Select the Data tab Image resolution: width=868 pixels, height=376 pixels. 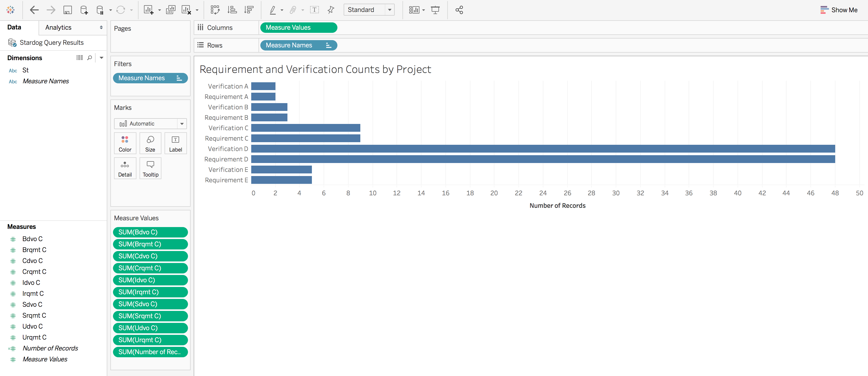point(14,27)
